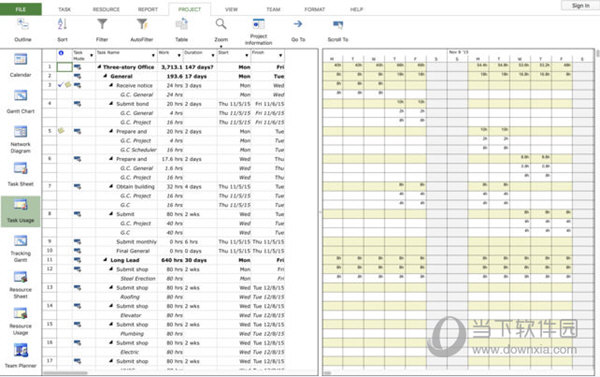Collapse the General summary task
Screen dimensions: 600x377
click(x=105, y=76)
